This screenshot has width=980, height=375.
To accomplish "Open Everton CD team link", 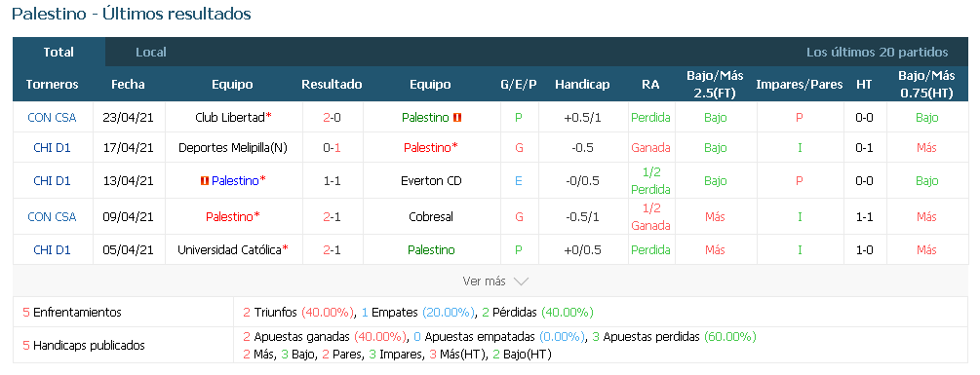I will coord(431,181).
